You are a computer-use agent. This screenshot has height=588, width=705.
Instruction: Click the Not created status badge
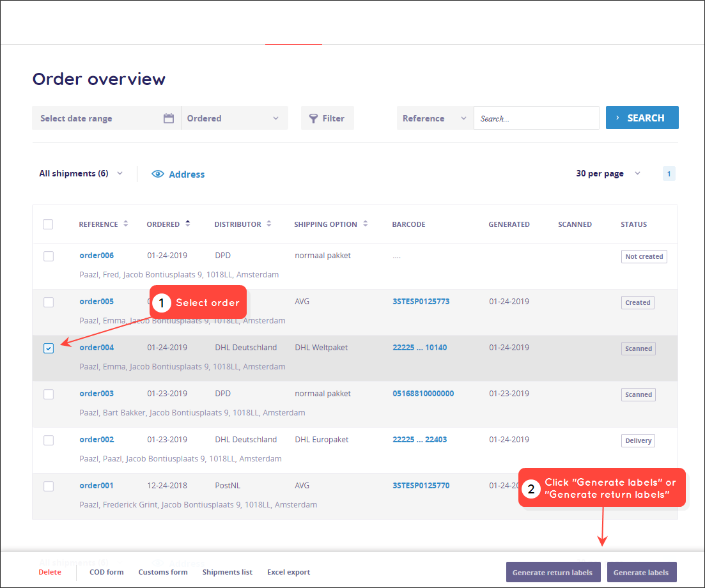pyautogui.click(x=644, y=256)
